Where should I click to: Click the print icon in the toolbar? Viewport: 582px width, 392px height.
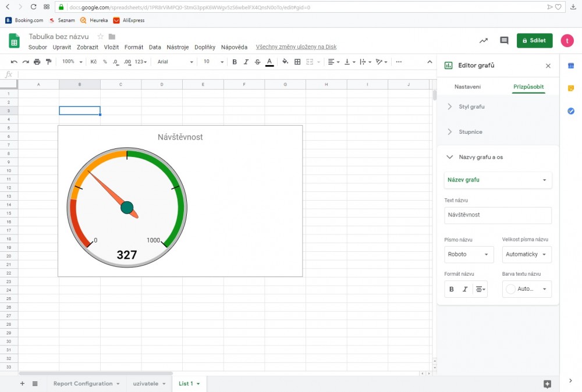(37, 62)
